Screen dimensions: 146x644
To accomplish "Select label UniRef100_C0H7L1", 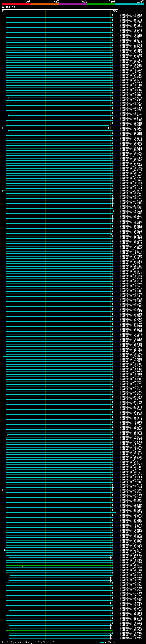I will (x=131, y=357).
